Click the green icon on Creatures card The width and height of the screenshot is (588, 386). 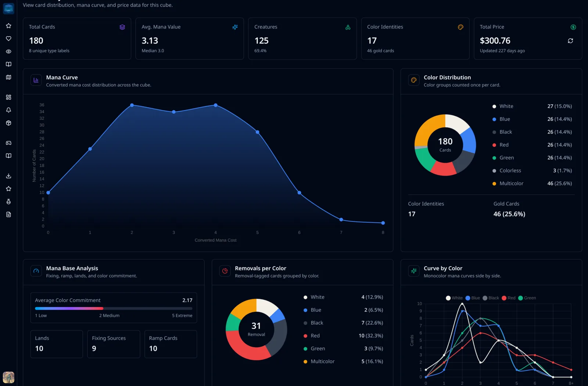[x=348, y=27]
